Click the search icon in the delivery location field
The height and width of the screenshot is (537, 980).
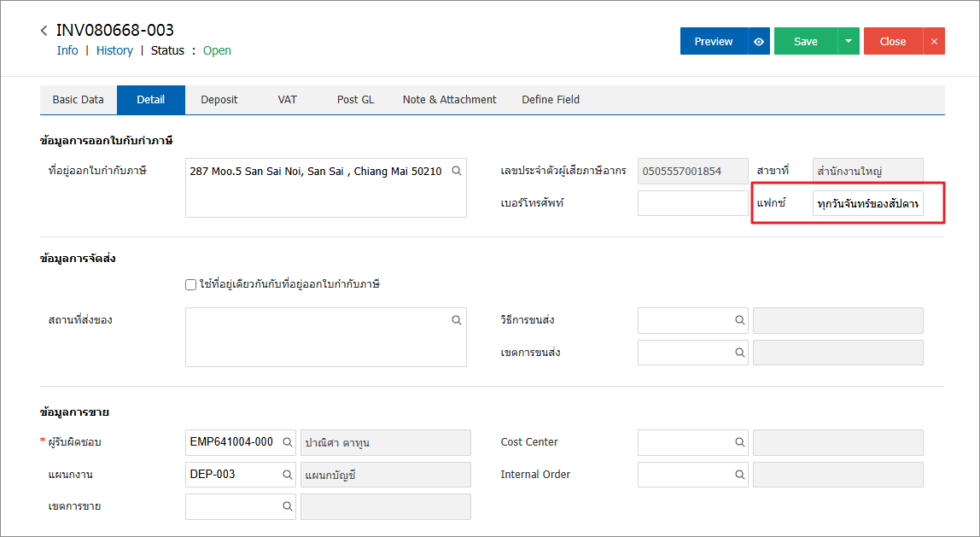[x=457, y=320]
